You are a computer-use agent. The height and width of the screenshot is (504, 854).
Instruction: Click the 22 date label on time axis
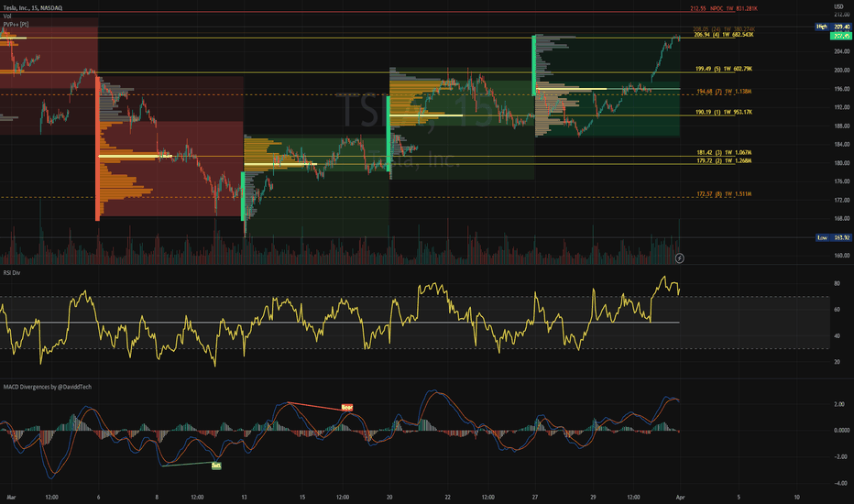click(448, 498)
